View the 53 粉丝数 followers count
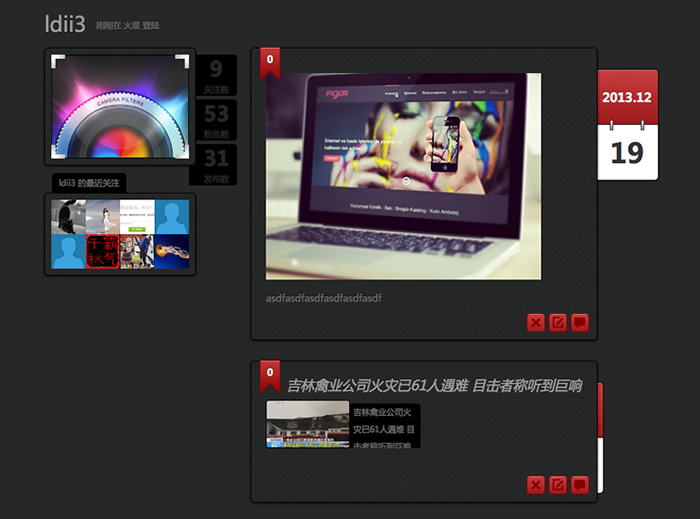This screenshot has height=519, width=700. (216, 120)
